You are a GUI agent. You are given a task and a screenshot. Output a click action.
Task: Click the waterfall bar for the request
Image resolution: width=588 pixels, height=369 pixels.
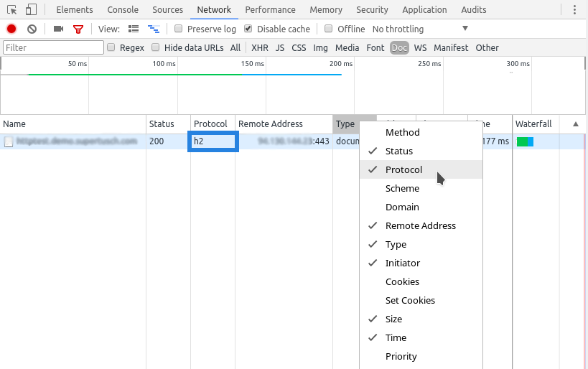point(525,141)
